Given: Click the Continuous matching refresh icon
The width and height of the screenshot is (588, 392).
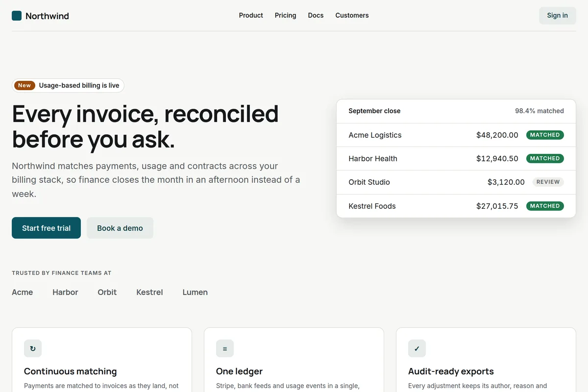Looking at the screenshot, I should point(33,348).
